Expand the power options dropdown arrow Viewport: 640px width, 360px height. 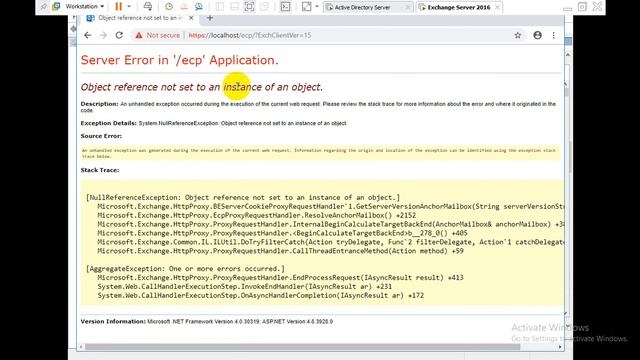(129, 7)
